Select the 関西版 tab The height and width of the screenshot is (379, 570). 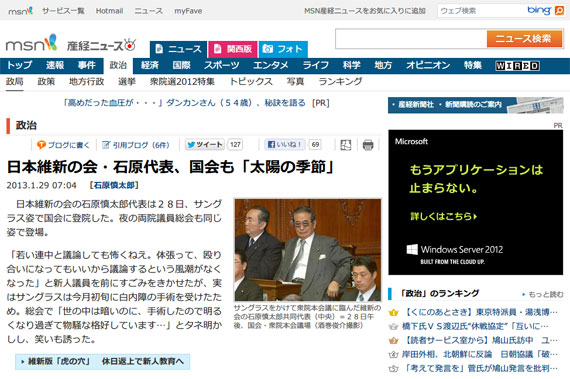click(233, 49)
